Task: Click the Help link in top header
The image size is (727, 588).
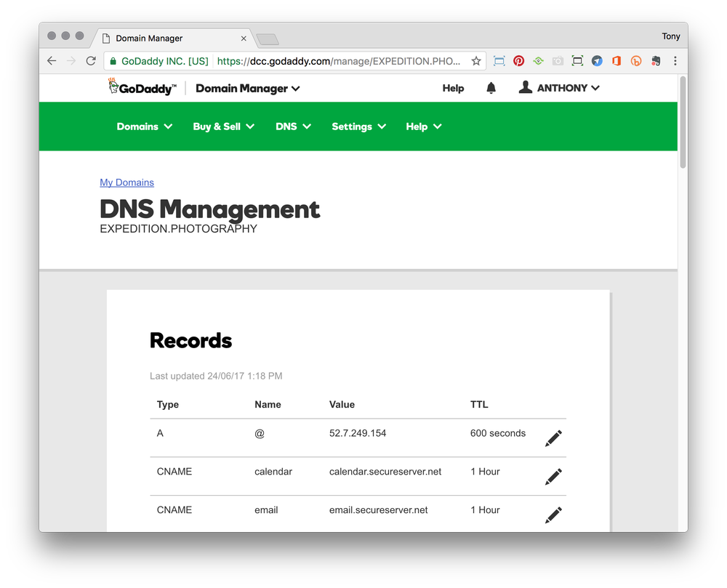Action: (453, 88)
